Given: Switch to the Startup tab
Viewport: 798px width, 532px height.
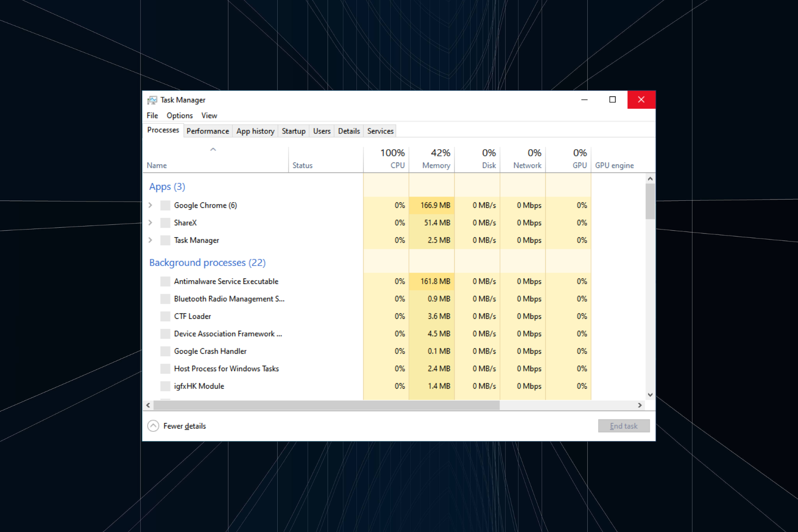Looking at the screenshot, I should (x=293, y=131).
